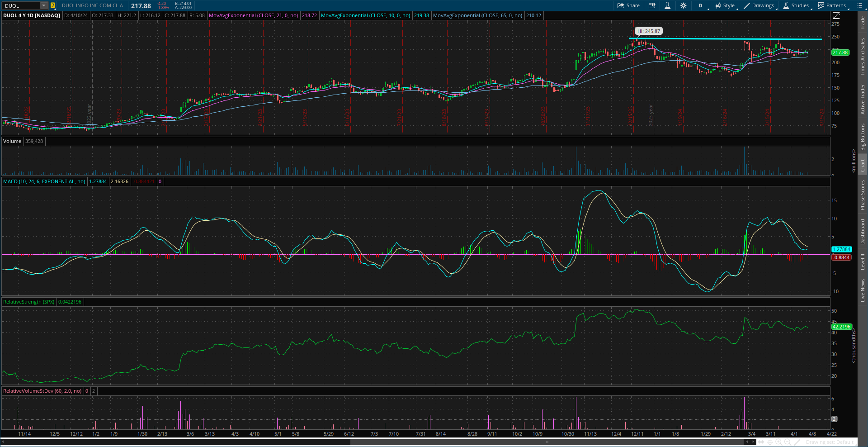This screenshot has width=868, height=447.
Task: Open the Drawings dropdown
Action: coord(759,5)
